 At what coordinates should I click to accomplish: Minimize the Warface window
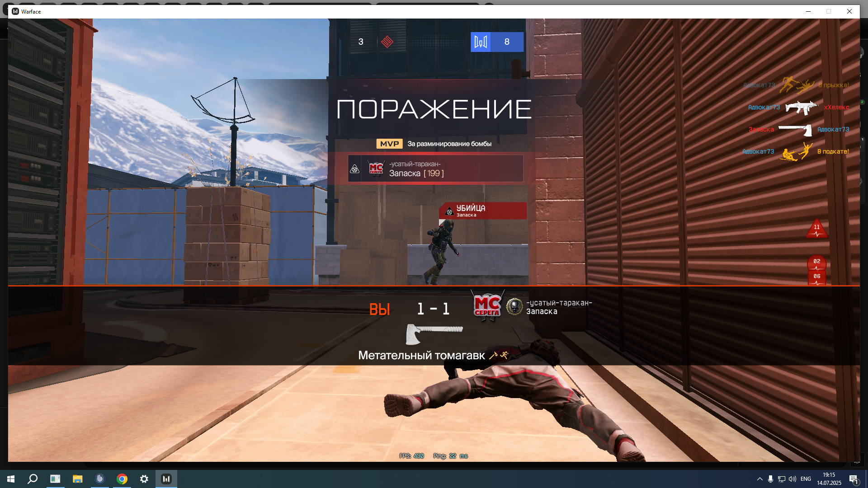(x=808, y=11)
